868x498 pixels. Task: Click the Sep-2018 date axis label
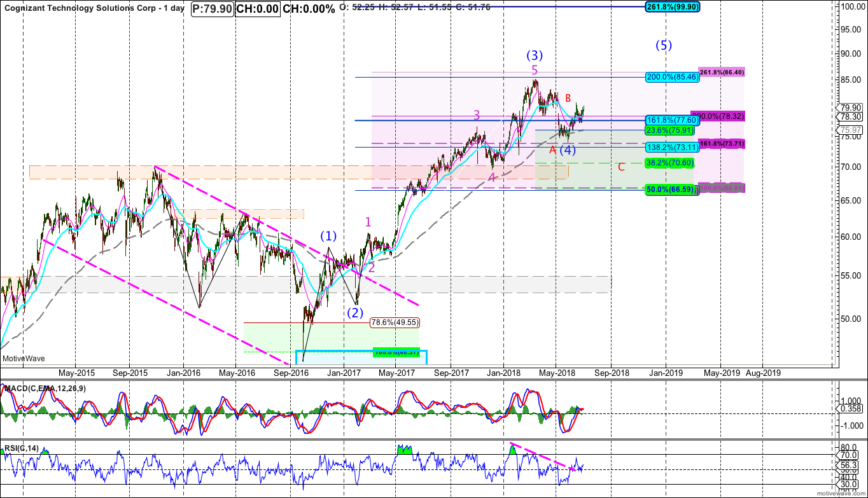[x=611, y=373]
